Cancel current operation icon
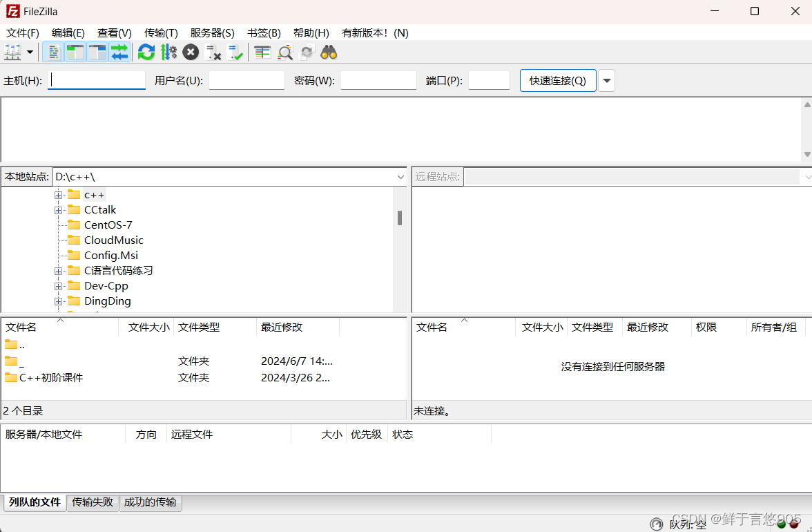 click(x=191, y=53)
